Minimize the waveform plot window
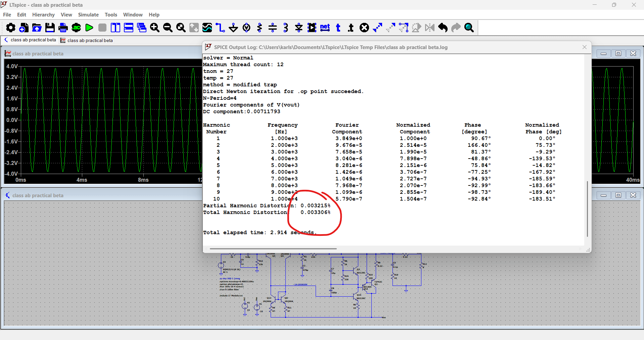 pos(603,53)
